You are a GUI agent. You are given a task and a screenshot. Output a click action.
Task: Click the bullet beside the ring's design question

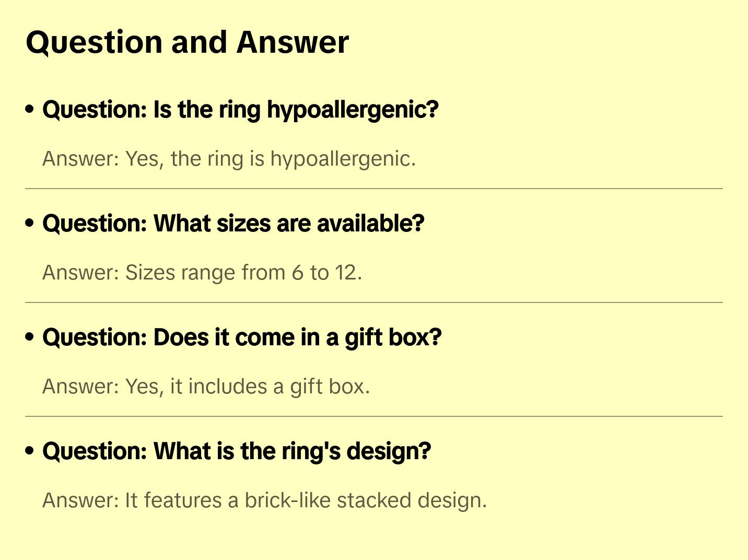pyautogui.click(x=30, y=451)
